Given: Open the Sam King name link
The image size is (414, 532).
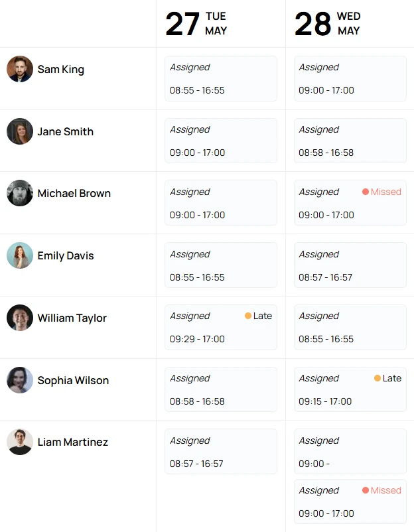Looking at the screenshot, I should (x=61, y=69).
